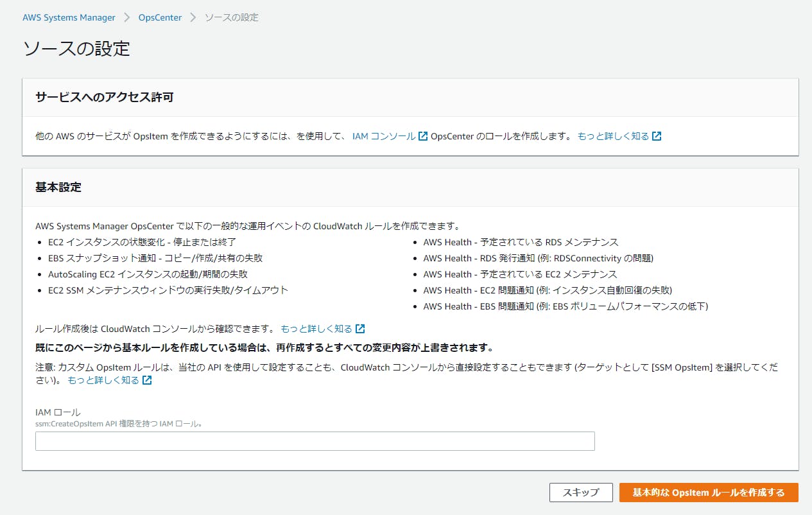The width and height of the screenshot is (812, 515).
Task: Click the スキップ button
Action: click(x=581, y=493)
